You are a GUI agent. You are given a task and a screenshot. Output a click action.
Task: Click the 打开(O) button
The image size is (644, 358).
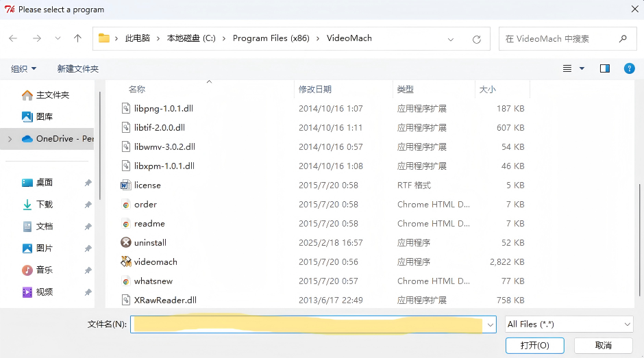pyautogui.click(x=535, y=345)
